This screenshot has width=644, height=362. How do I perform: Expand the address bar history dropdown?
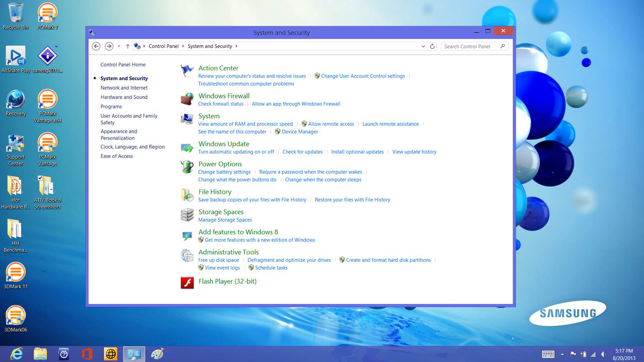(423, 46)
